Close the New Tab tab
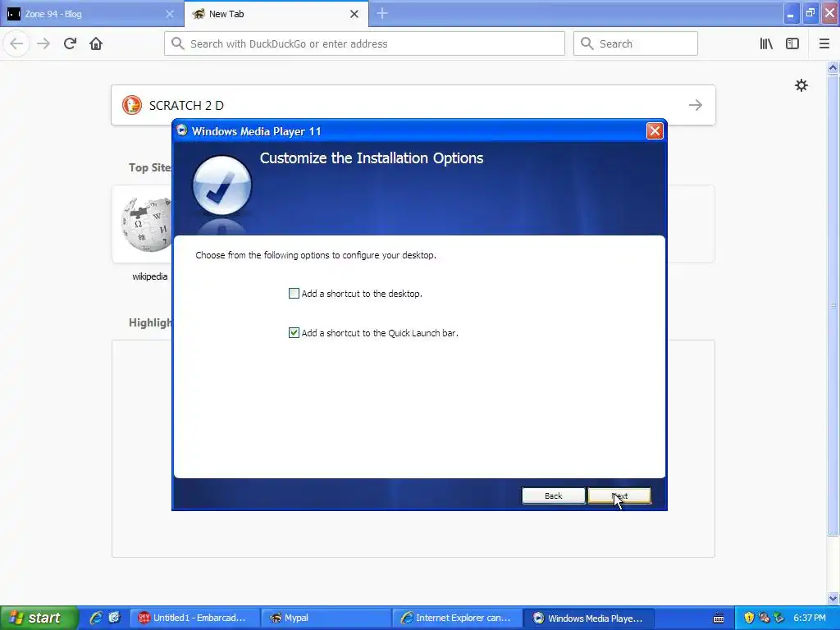840x630 pixels. click(354, 14)
